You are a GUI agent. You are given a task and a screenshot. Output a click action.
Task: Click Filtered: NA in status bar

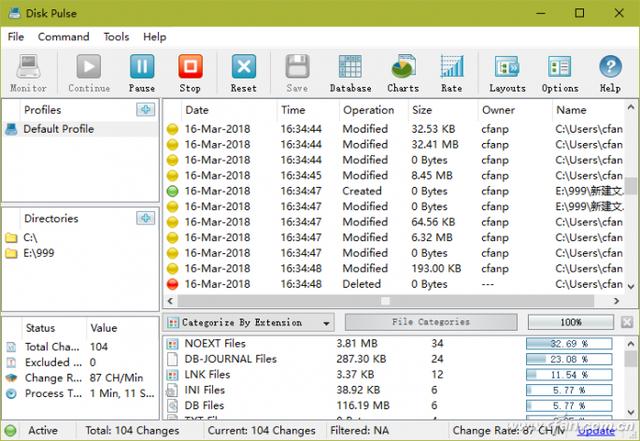click(359, 430)
